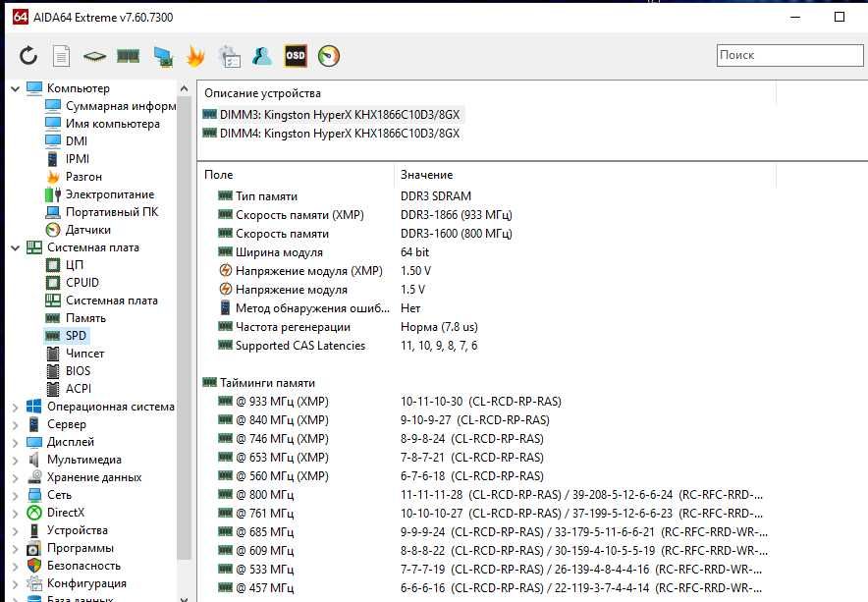Click the Датчики gauge icon in tree
The height and width of the screenshot is (602, 868).
53,229
